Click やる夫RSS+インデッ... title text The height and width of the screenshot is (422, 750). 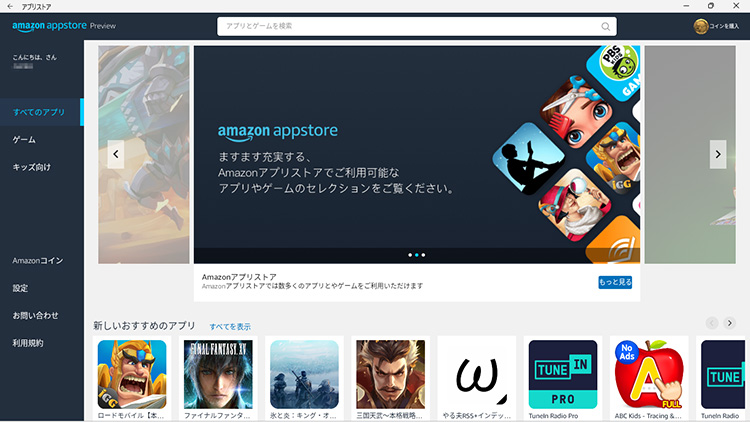tap(476, 416)
